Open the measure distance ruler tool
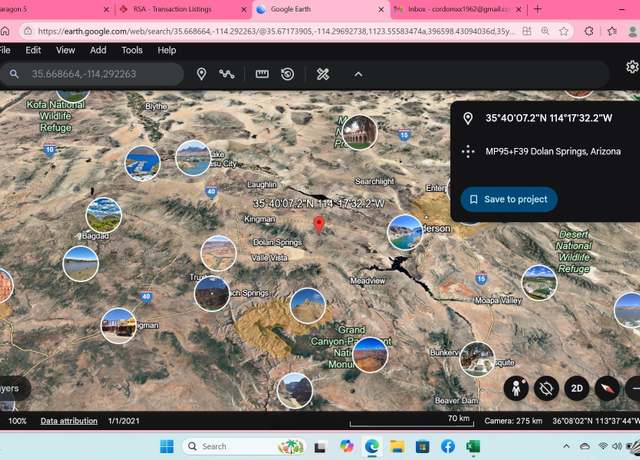This screenshot has height=460, width=640. [262, 74]
